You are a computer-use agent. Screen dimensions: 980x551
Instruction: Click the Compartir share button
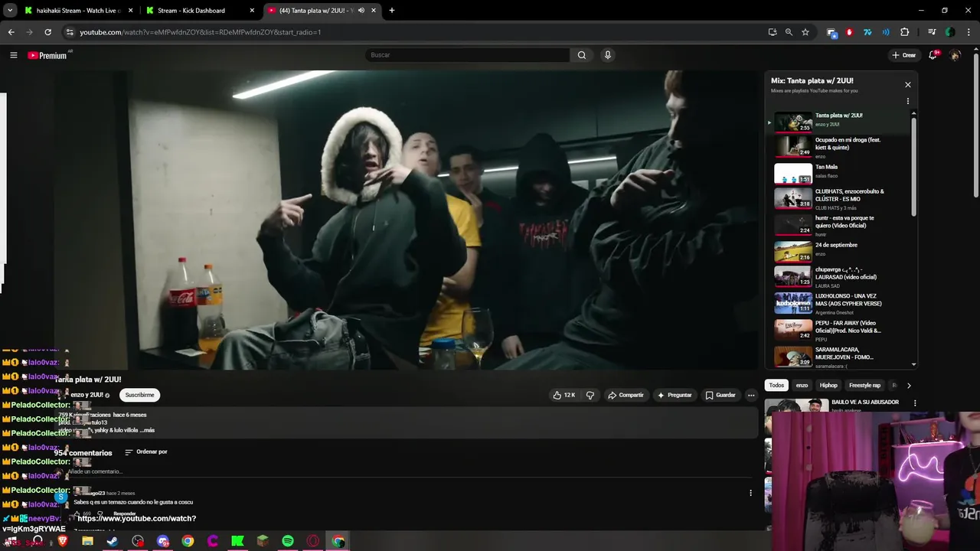click(626, 395)
